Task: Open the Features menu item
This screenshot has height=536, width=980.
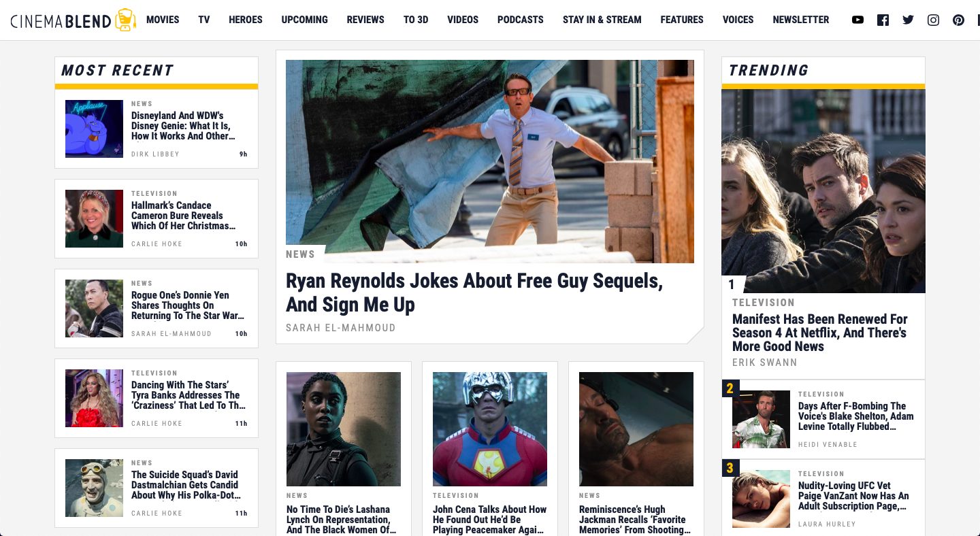Action: (682, 20)
